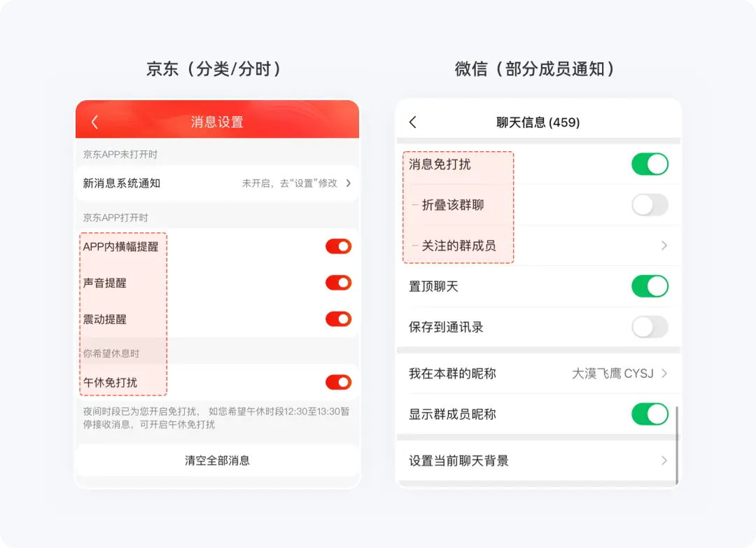Enable 保存到通讯录 switch
756x548 pixels.
pyautogui.click(x=650, y=328)
